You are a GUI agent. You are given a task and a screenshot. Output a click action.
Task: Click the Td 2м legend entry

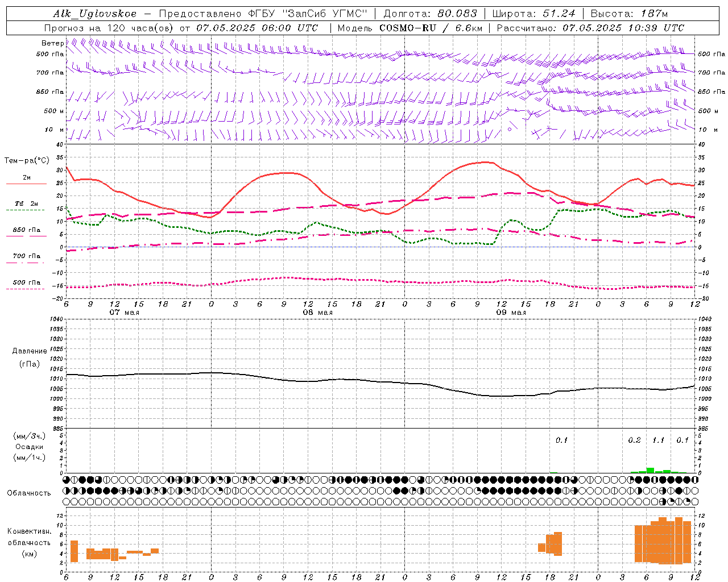coord(27,203)
